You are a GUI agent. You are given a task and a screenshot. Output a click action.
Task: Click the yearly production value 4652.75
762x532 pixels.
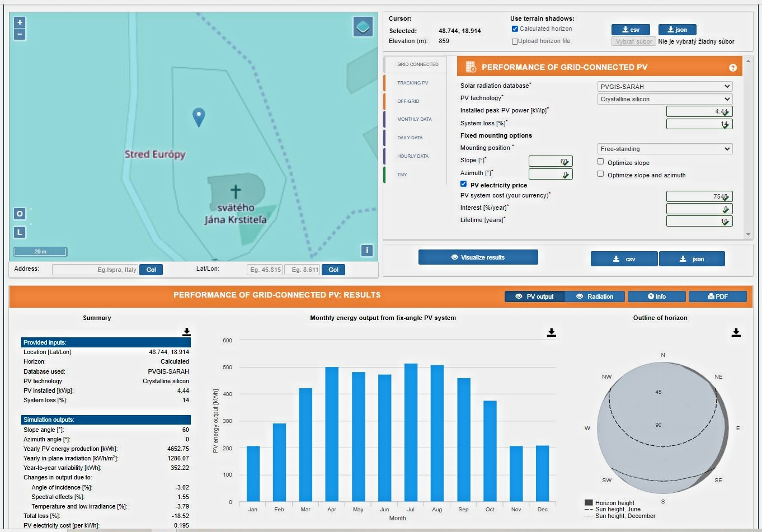click(x=178, y=449)
